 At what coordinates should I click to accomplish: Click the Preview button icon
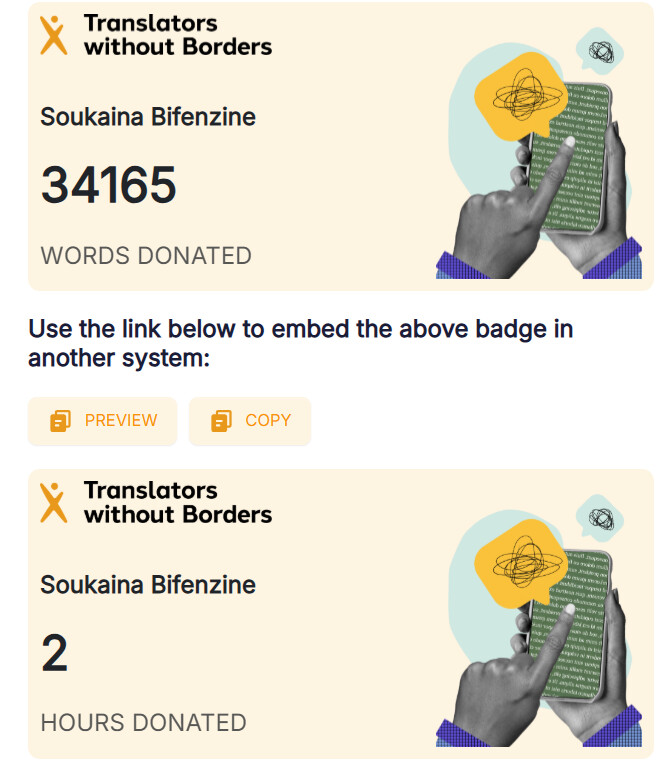(60, 421)
